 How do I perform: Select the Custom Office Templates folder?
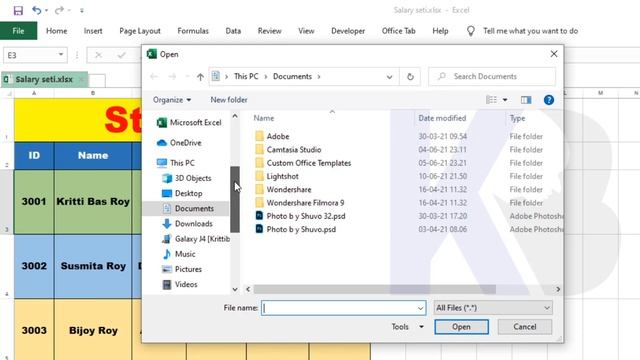point(303,163)
